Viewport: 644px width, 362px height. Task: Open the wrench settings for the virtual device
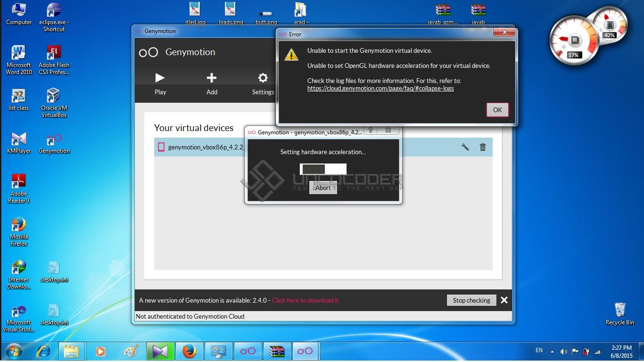click(x=465, y=147)
